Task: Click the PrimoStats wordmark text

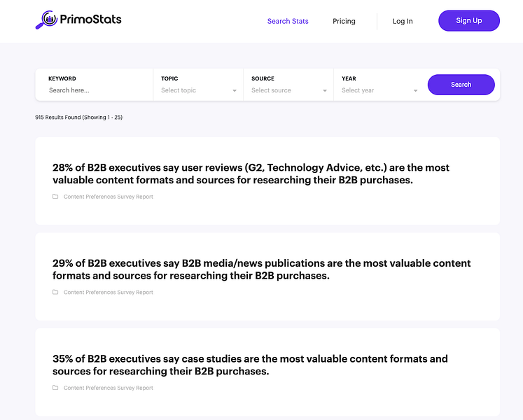Action: coord(91,20)
